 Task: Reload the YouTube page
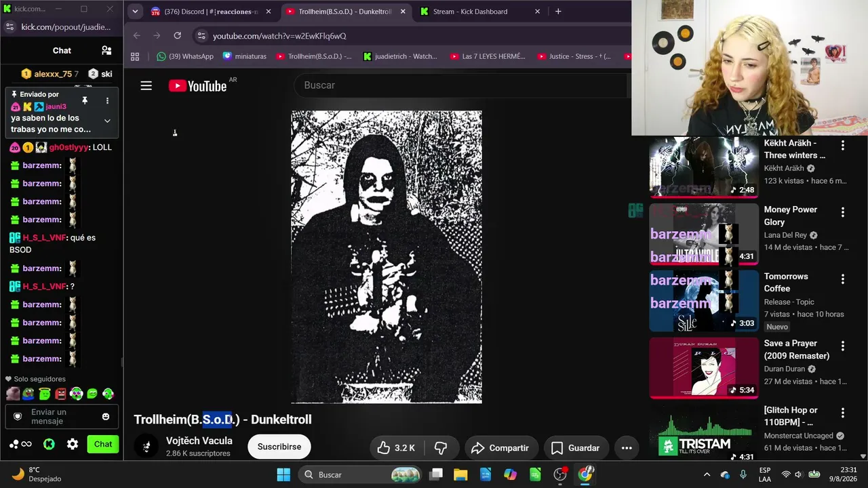click(x=177, y=35)
